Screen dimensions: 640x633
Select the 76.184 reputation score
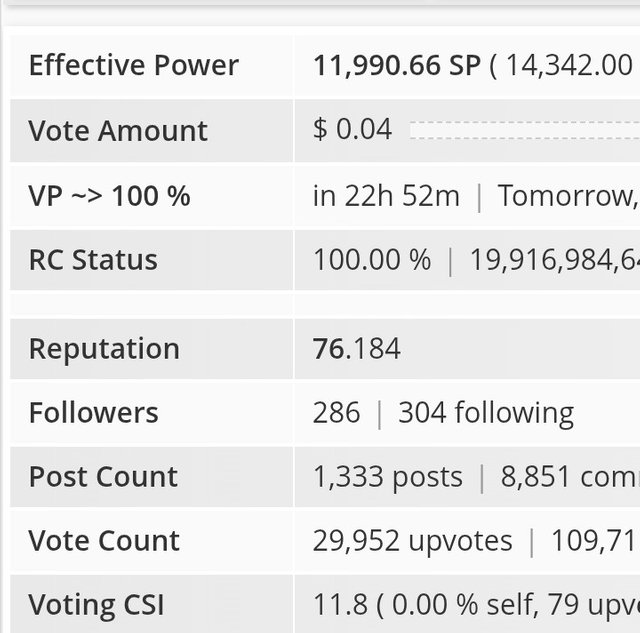pyautogui.click(x=356, y=349)
